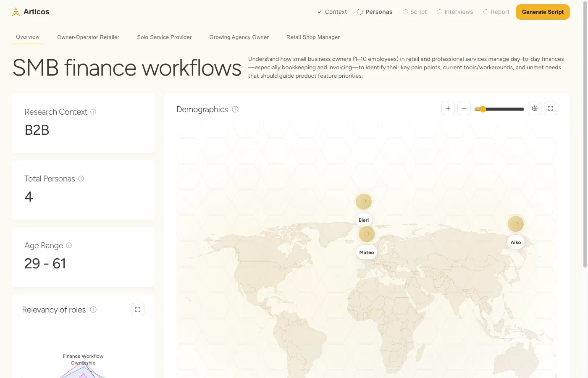Click the Finance Workflow Ownership chart label
The height and width of the screenshot is (378, 588).
[x=83, y=360]
